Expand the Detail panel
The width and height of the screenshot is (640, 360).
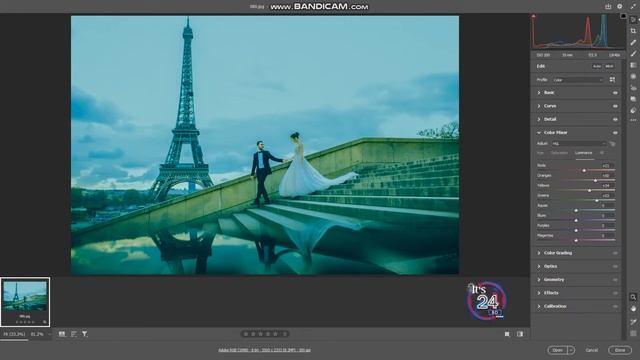[x=539, y=119]
